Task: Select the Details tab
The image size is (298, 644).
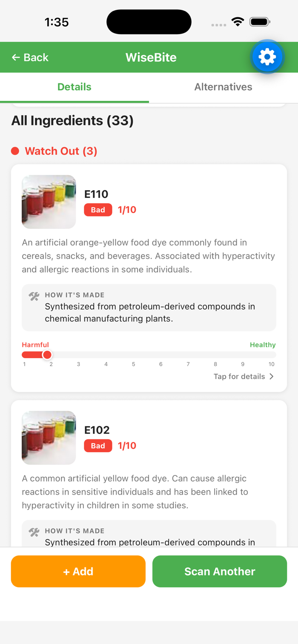Action: click(x=74, y=87)
